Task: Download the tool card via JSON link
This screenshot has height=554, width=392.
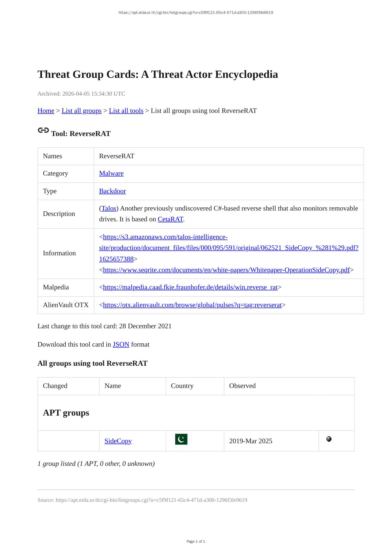Action: click(121, 345)
